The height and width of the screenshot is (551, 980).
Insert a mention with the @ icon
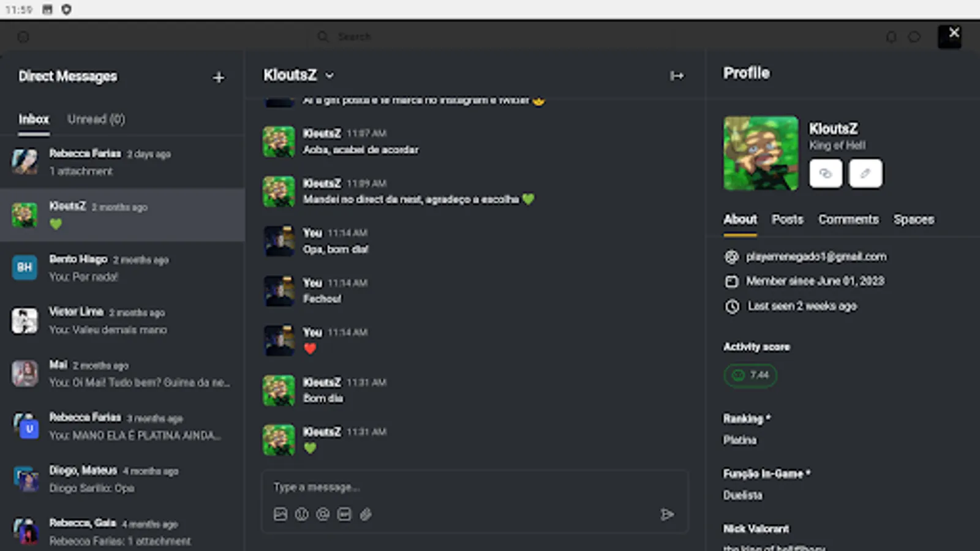click(x=323, y=514)
